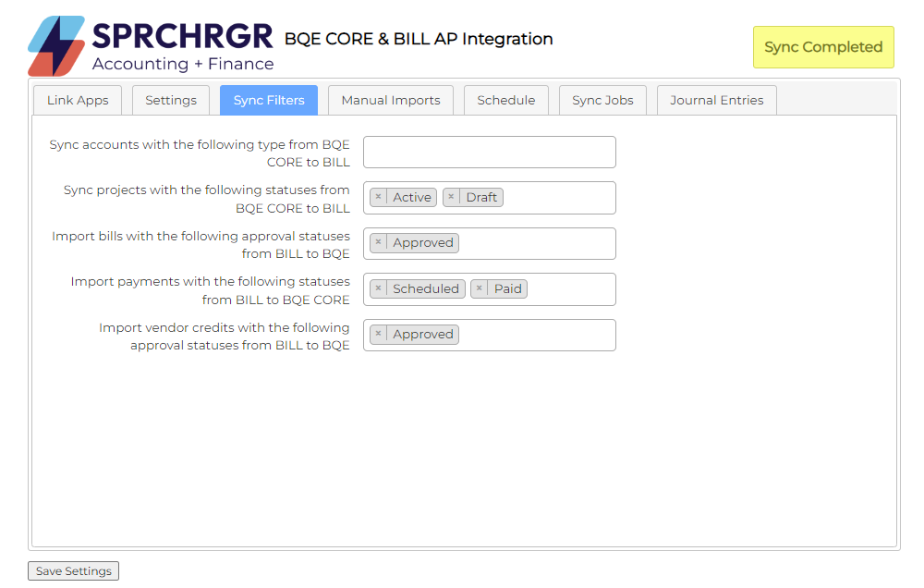Viewport: 924px width, 588px height.
Task: Select the Sync Filters tab
Action: point(269,101)
